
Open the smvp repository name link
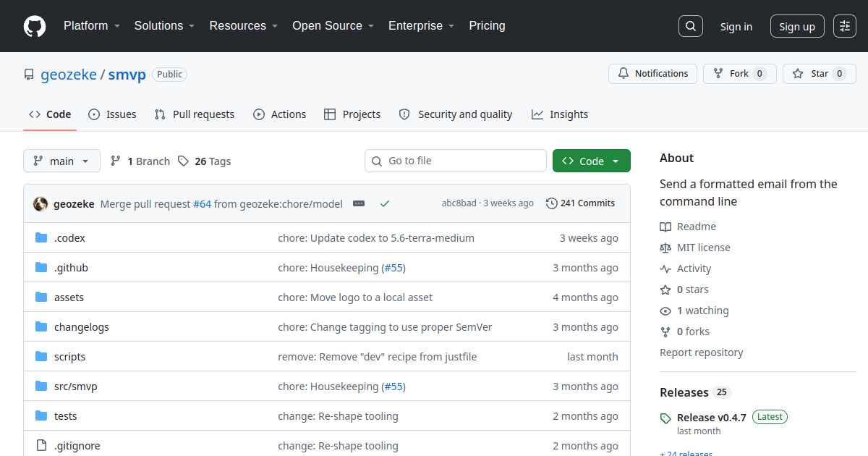click(127, 75)
